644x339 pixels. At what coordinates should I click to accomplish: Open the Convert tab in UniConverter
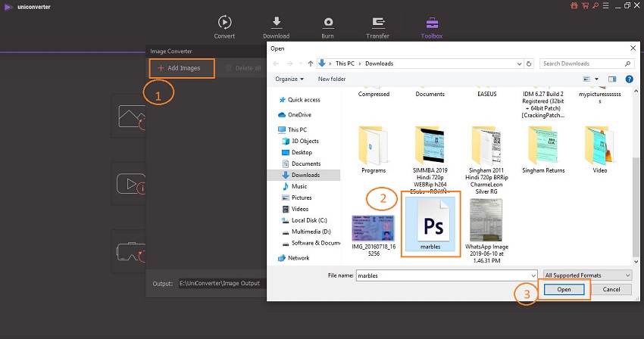coord(224,27)
